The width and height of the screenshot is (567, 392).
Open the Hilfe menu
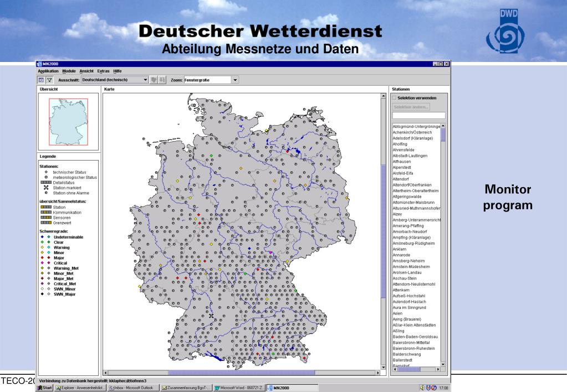pos(118,71)
